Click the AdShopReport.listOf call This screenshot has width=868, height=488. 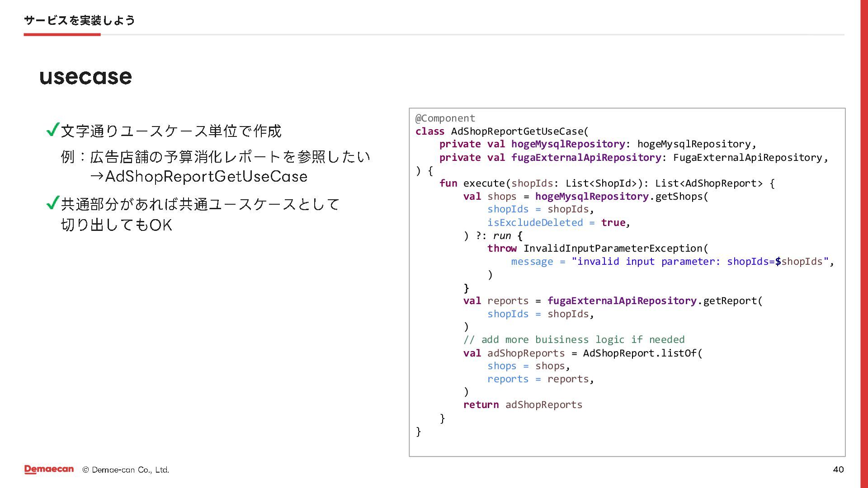642,353
